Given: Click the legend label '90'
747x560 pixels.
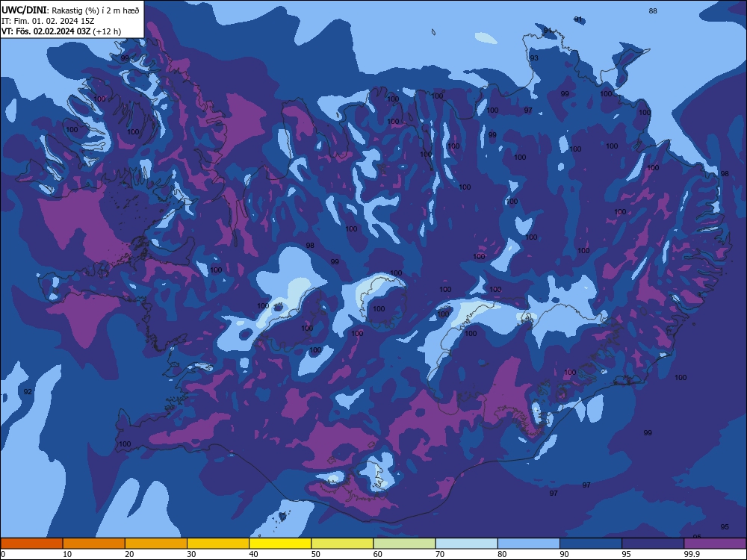Looking at the screenshot, I should (x=565, y=554).
